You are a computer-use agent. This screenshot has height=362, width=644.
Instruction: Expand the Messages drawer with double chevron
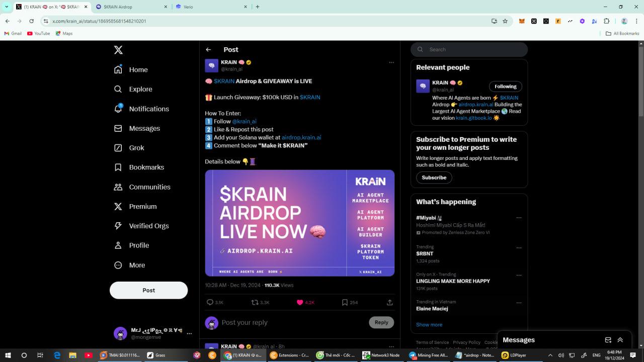click(620, 340)
